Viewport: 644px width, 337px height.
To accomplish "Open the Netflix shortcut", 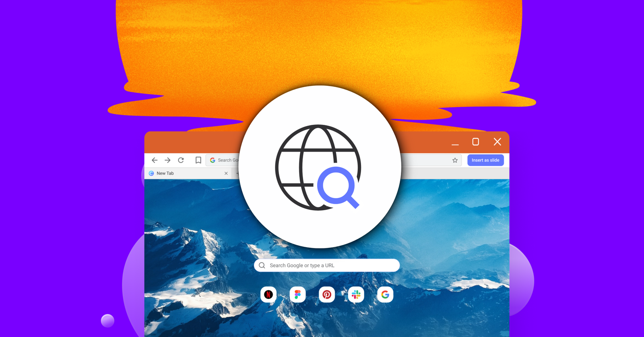I will (268, 295).
